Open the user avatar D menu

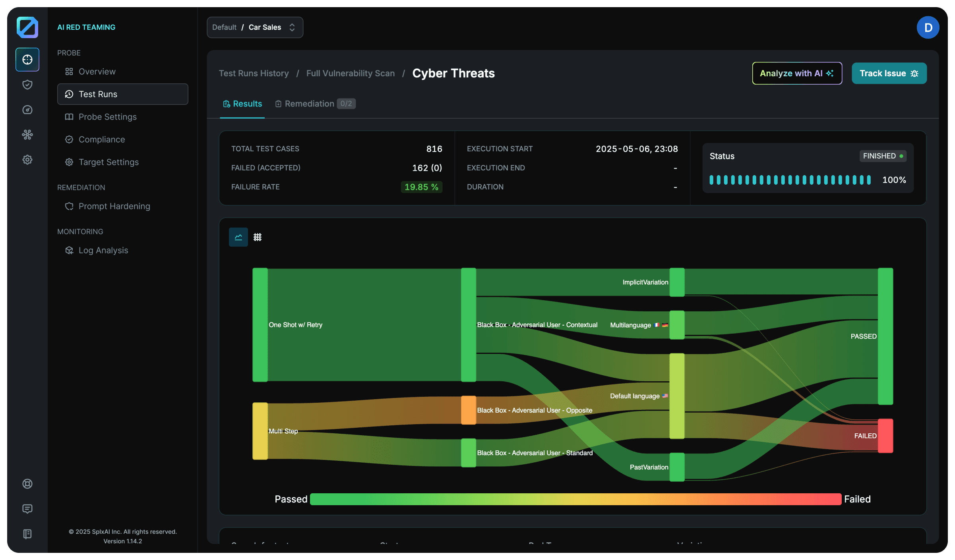pos(928,27)
